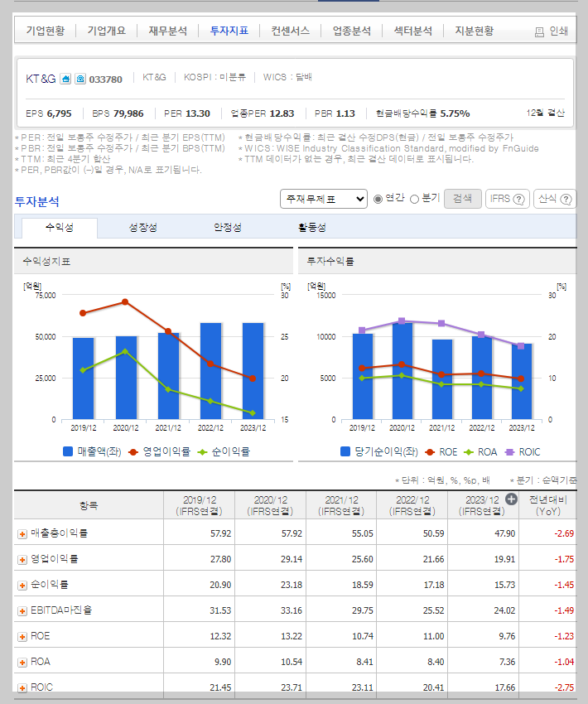
Task: Open the 컨센서스 menu tab
Action: [291, 31]
